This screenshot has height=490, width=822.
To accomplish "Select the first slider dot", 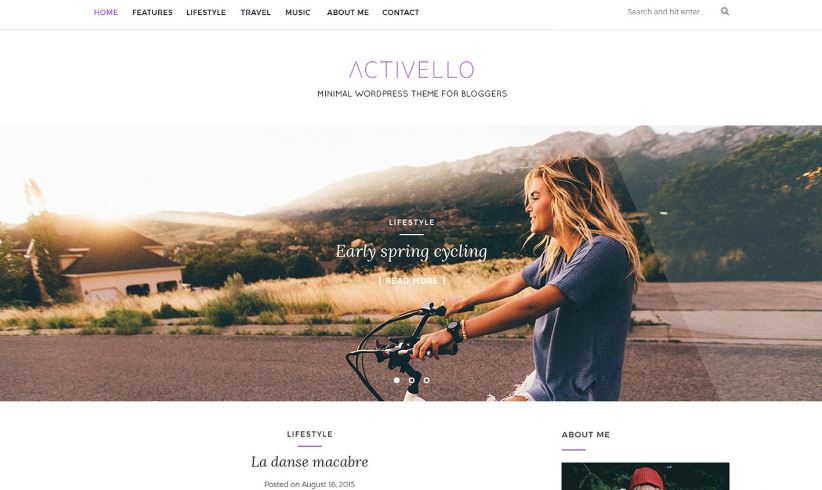I will coord(396,380).
